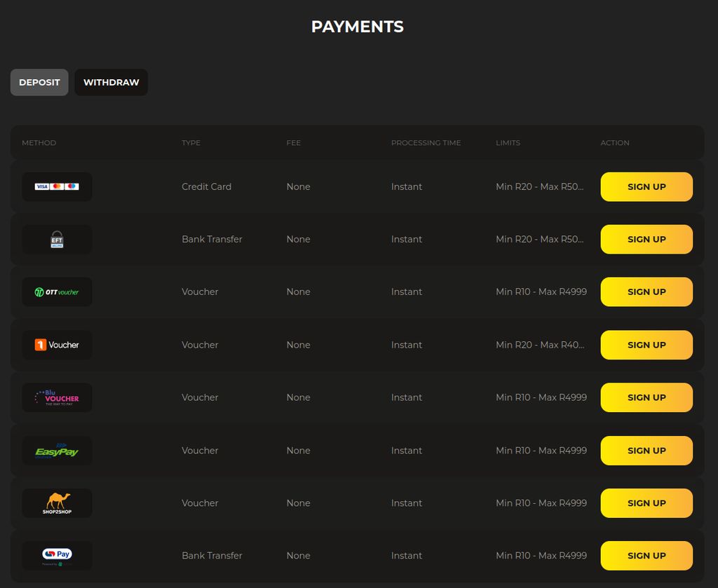This screenshot has width=718, height=588.
Task: Click the Payments page heading
Action: (357, 27)
